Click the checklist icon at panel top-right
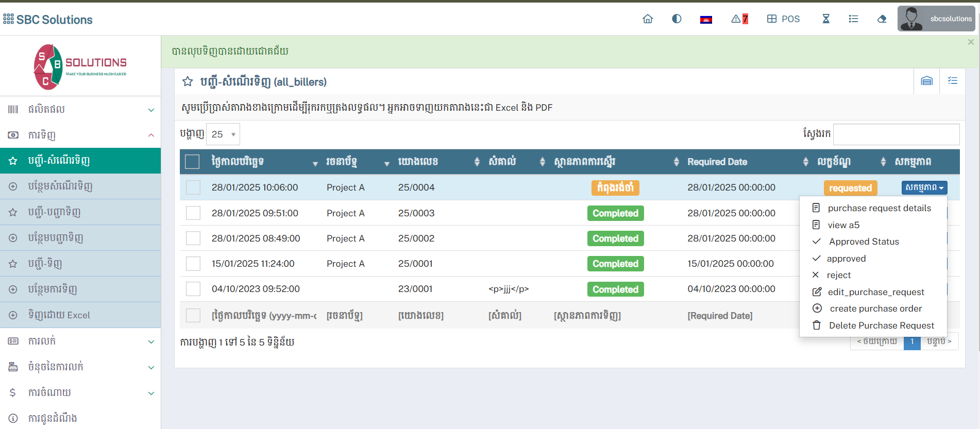980x429 pixels. click(x=952, y=81)
